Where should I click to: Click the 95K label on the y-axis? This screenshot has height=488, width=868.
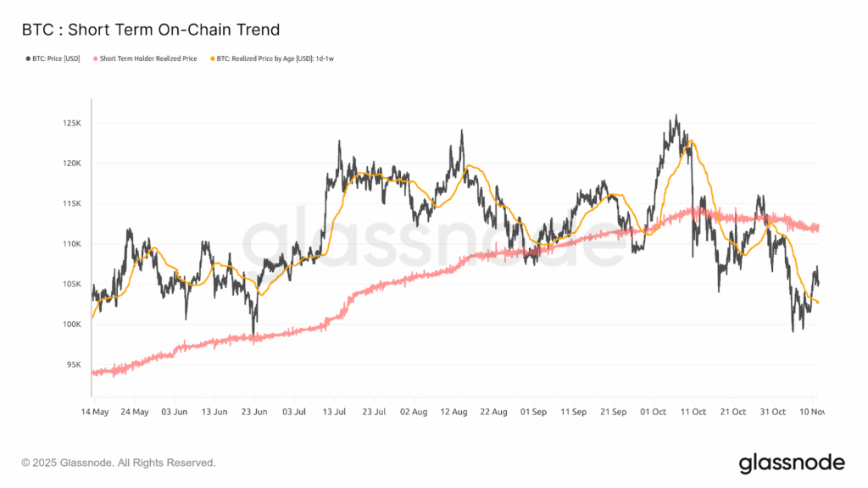(x=73, y=365)
